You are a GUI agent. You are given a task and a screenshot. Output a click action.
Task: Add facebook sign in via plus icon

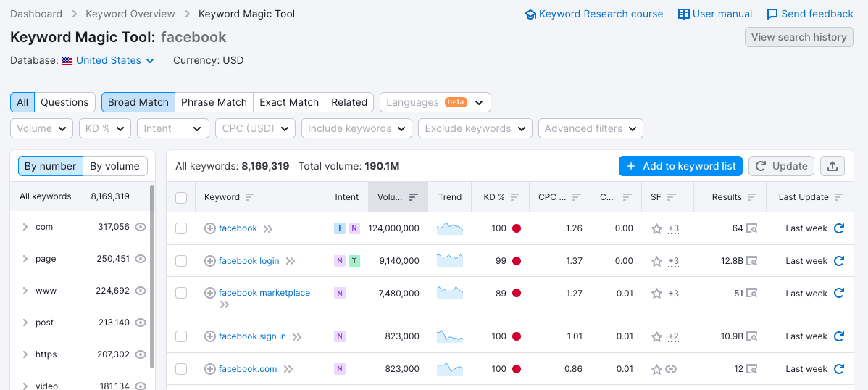(210, 336)
